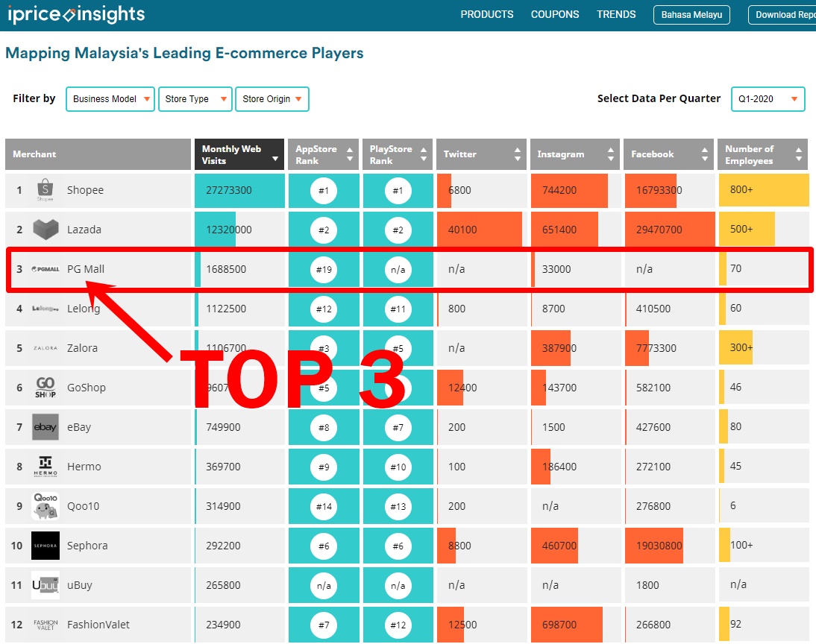Click the Sephora logo icon
Image resolution: width=816 pixels, height=644 pixels.
(45, 546)
